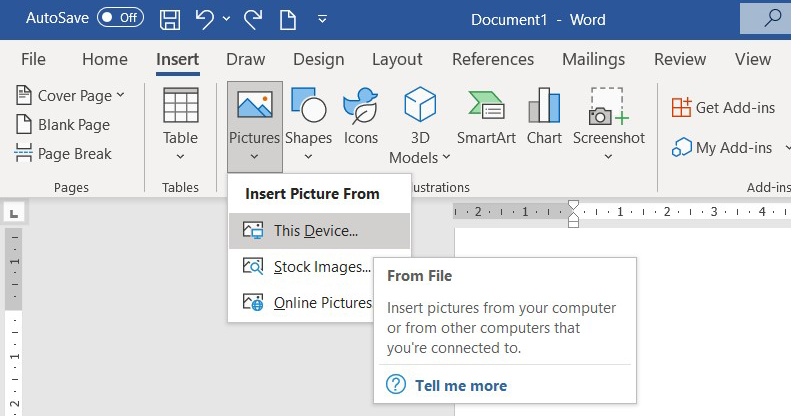
Task: Open the Draw tab
Action: 246,60
